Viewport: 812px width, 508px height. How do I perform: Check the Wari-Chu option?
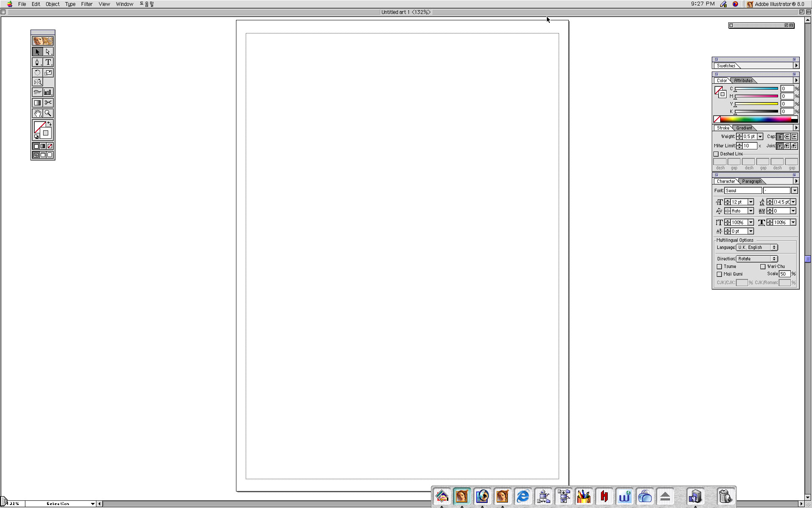[763, 267]
